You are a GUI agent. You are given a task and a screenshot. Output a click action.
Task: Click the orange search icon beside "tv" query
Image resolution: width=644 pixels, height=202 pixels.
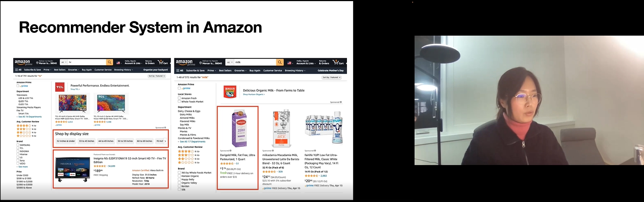109,62
